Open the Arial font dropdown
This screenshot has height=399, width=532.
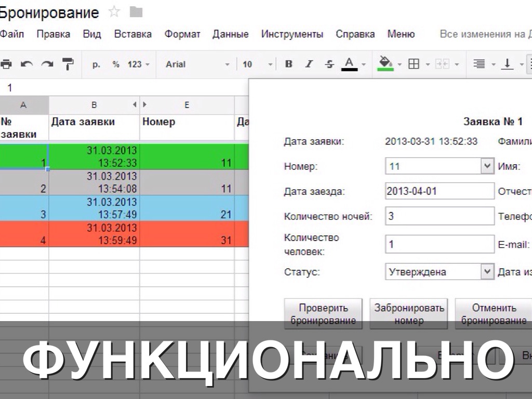point(197,64)
